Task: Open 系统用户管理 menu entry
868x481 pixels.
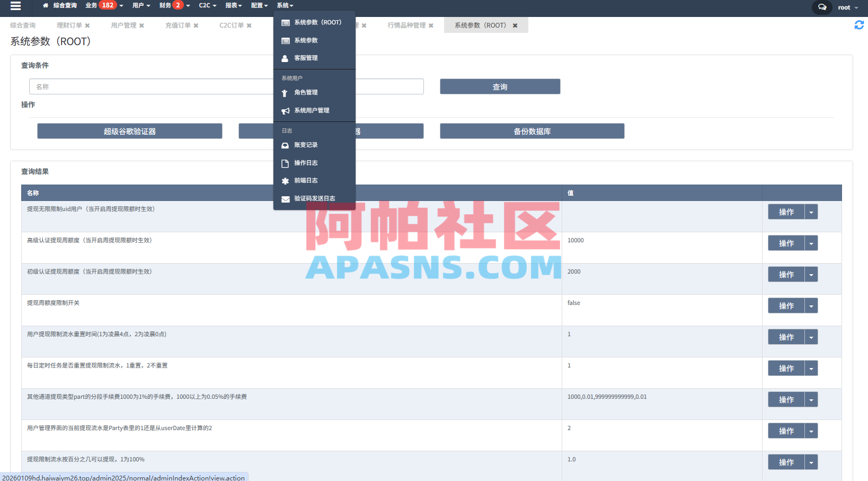Action: [314, 110]
